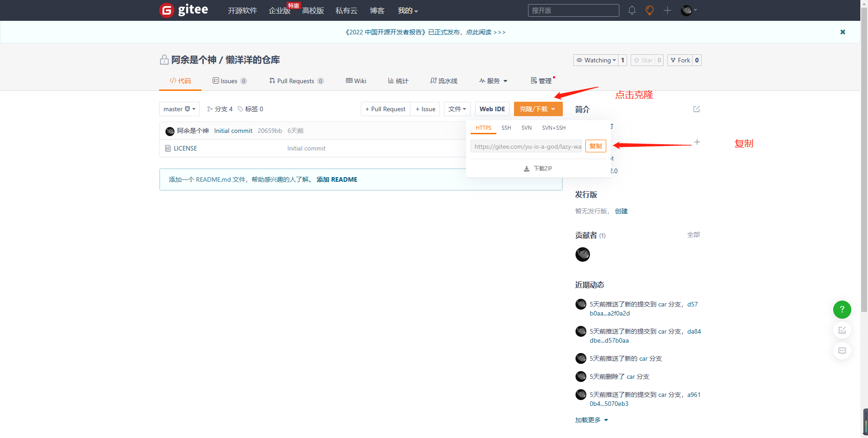The image size is (868, 438).
Task: Open the notifications bell
Action: (x=632, y=10)
